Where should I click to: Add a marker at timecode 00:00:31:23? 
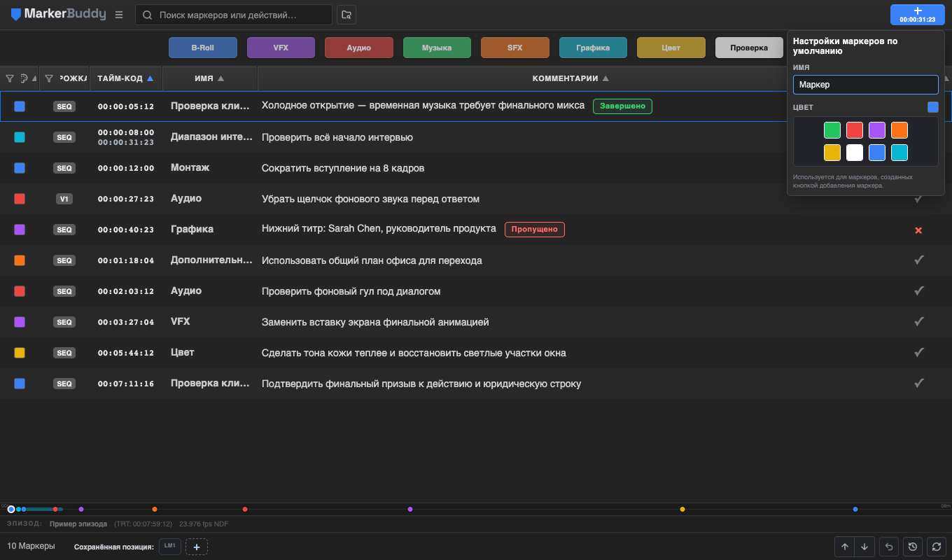point(917,15)
